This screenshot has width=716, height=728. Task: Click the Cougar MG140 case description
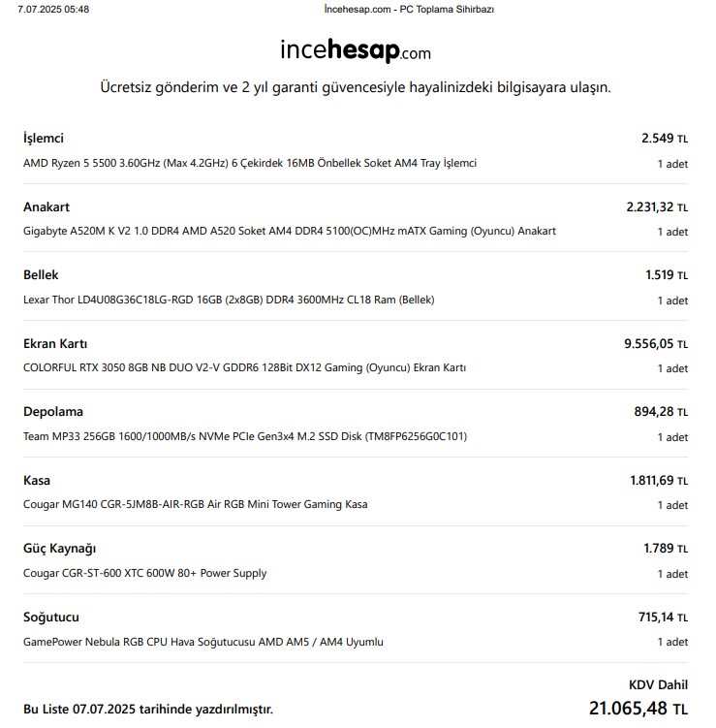click(x=196, y=505)
